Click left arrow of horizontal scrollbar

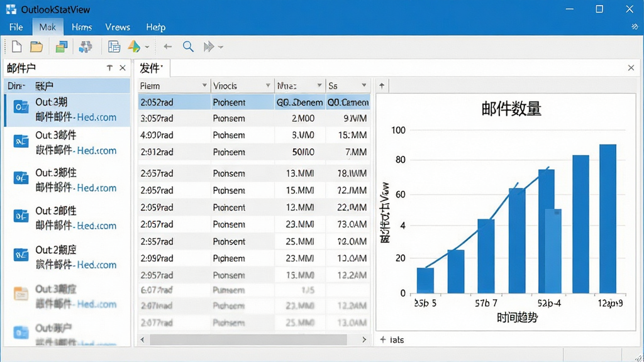143,340
